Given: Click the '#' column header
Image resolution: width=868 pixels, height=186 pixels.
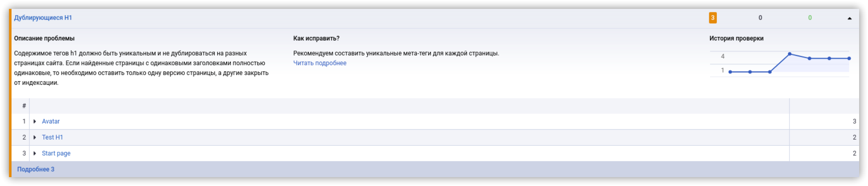Looking at the screenshot, I should [24, 106].
